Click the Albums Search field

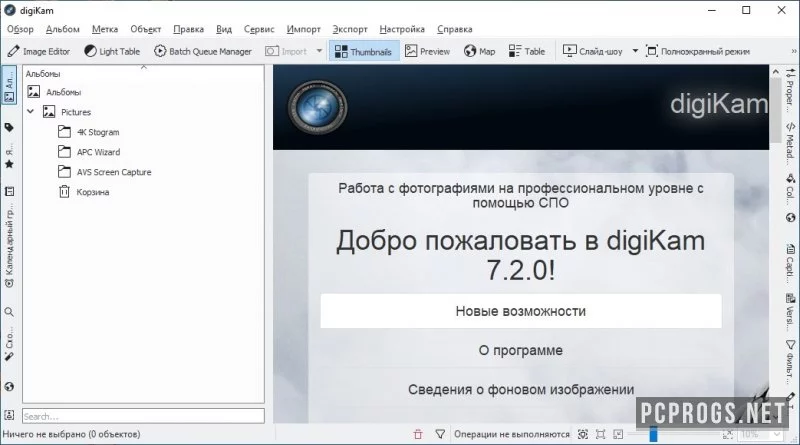[143, 416]
